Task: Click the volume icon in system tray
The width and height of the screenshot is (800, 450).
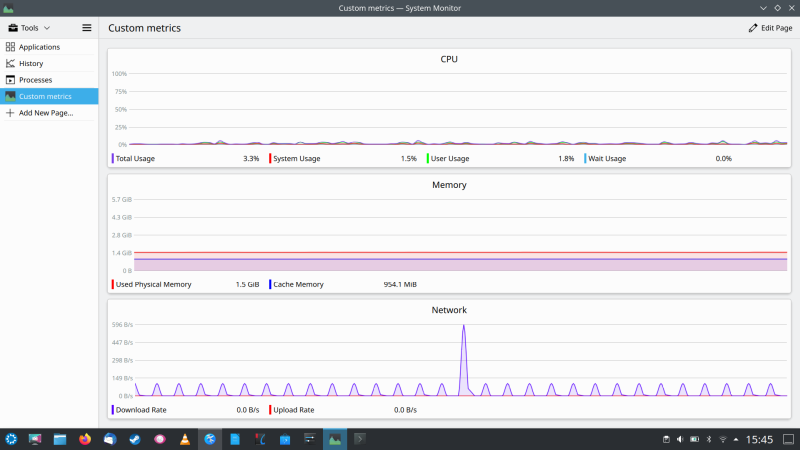Action: click(x=681, y=439)
